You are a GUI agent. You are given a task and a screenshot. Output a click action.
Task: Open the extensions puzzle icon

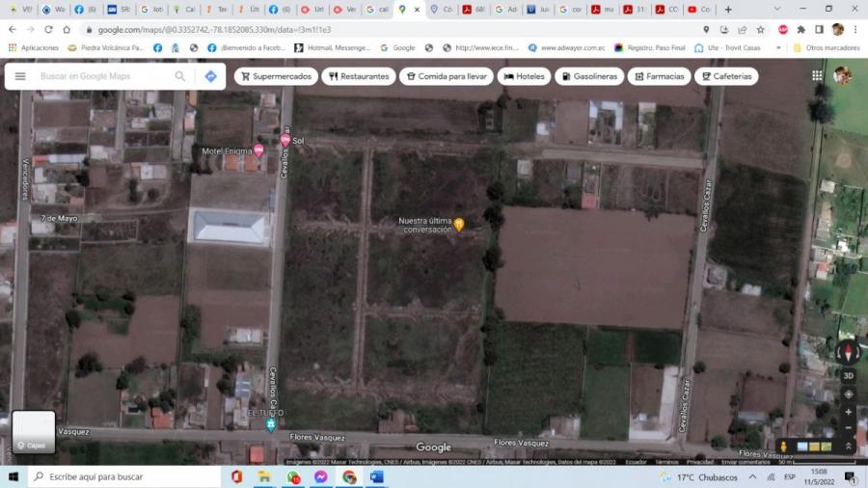click(x=800, y=29)
